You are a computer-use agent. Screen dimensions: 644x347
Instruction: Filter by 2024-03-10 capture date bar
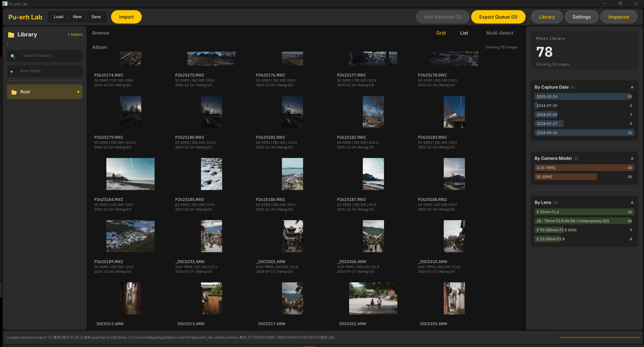[x=584, y=133]
